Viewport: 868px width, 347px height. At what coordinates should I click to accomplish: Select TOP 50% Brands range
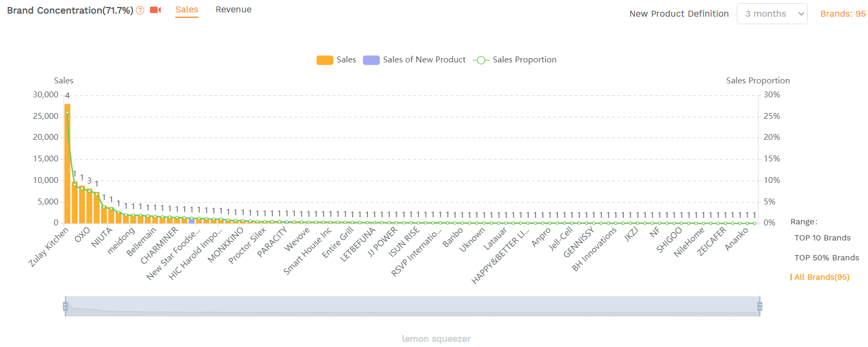827,258
